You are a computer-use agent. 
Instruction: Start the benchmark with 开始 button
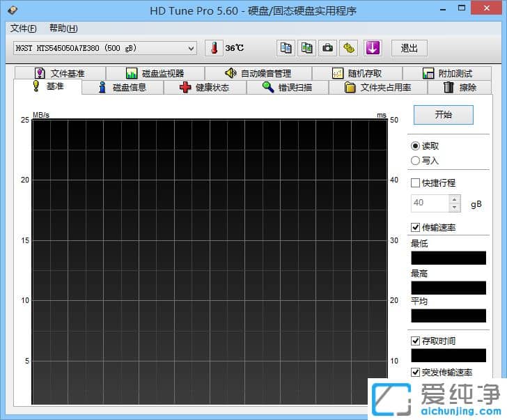click(x=444, y=114)
